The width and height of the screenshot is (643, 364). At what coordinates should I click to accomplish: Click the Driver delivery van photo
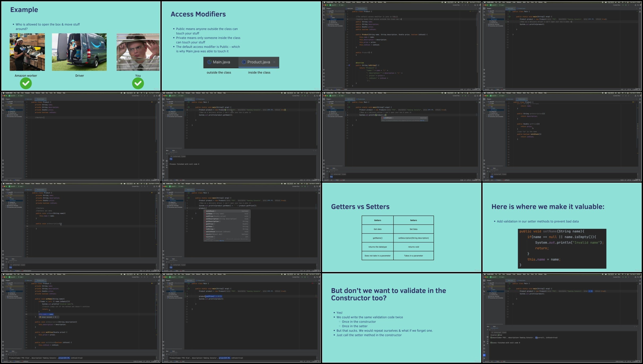(x=79, y=52)
